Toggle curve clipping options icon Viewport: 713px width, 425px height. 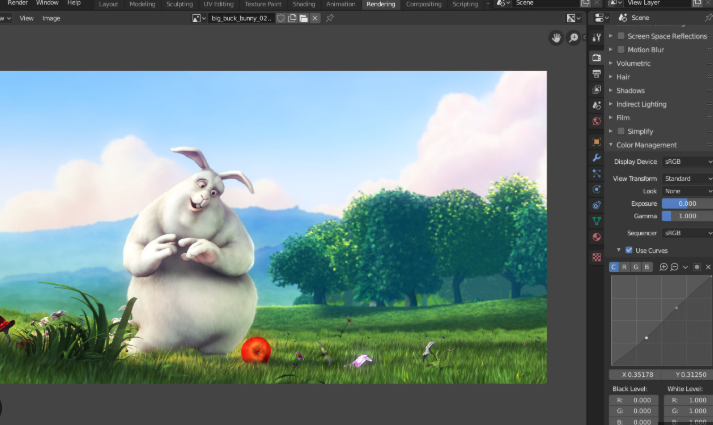click(x=697, y=267)
